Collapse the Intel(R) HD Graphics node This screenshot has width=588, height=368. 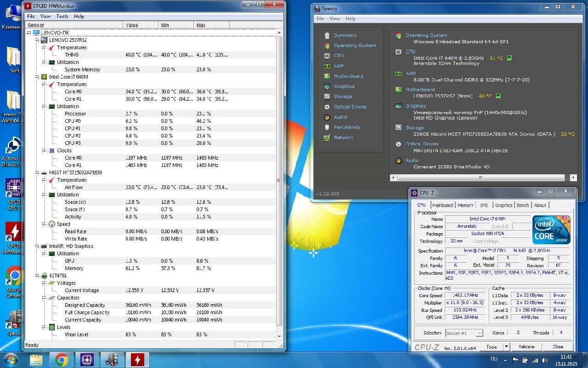click(37, 246)
